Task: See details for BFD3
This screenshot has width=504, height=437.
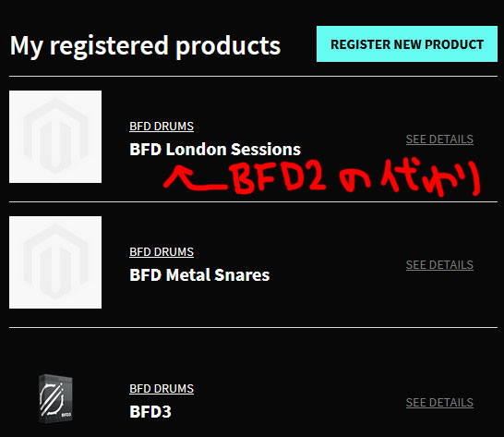Action: coord(439,403)
